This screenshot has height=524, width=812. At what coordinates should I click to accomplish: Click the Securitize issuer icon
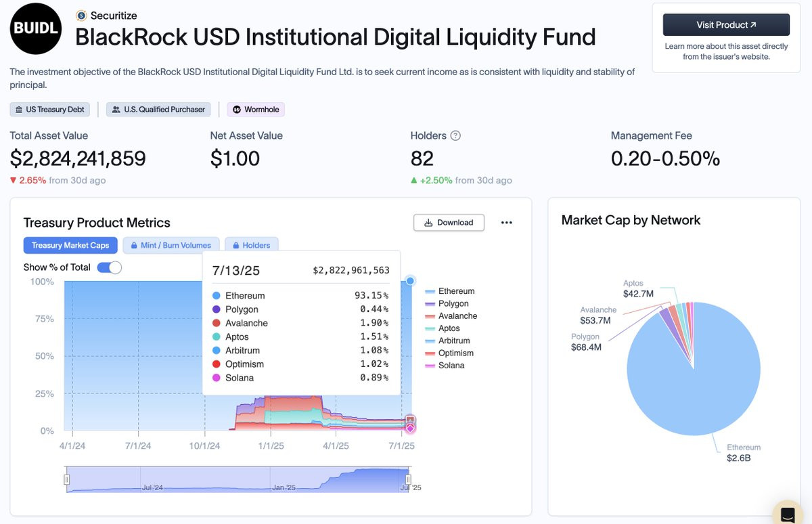pyautogui.click(x=81, y=15)
